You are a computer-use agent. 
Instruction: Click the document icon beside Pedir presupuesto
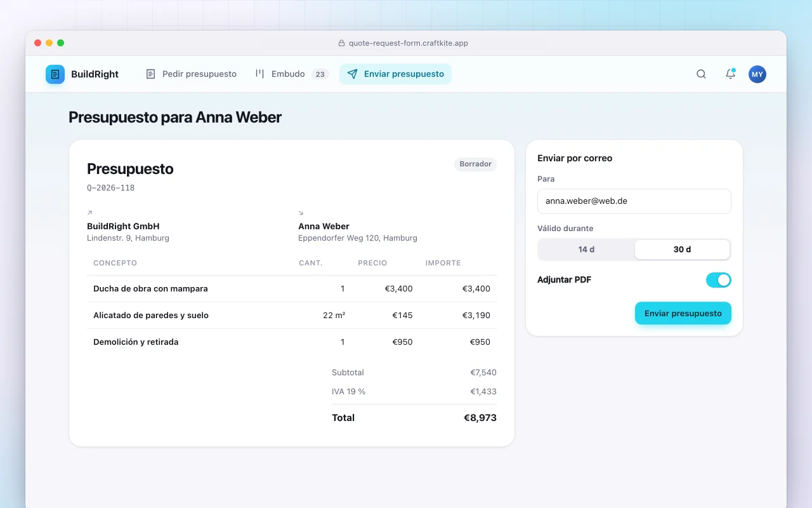[150, 74]
